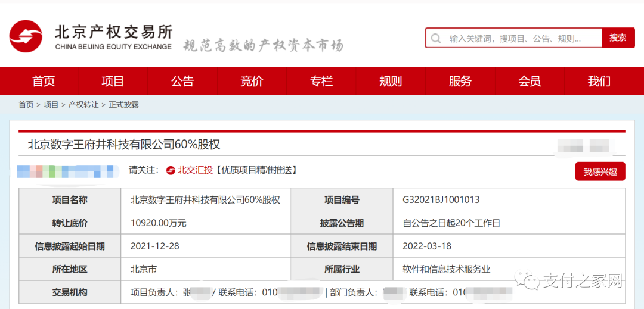Open the 规则 navigation menu item
Image resolution: width=644 pixels, height=309 pixels.
pyautogui.click(x=391, y=81)
